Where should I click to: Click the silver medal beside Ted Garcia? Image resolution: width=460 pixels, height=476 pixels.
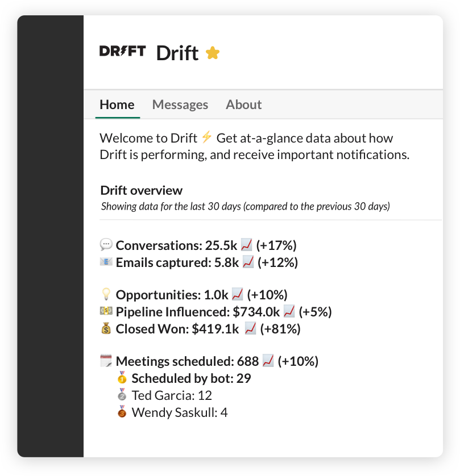pyautogui.click(x=122, y=394)
